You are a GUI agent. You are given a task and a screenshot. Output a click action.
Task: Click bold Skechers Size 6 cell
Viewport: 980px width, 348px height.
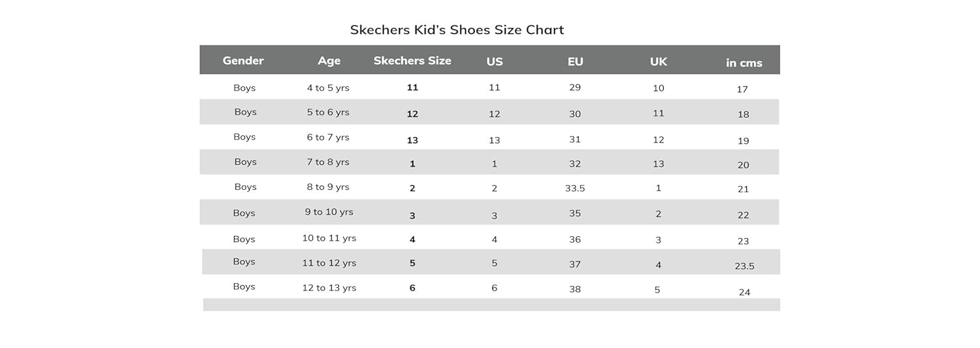(x=412, y=288)
